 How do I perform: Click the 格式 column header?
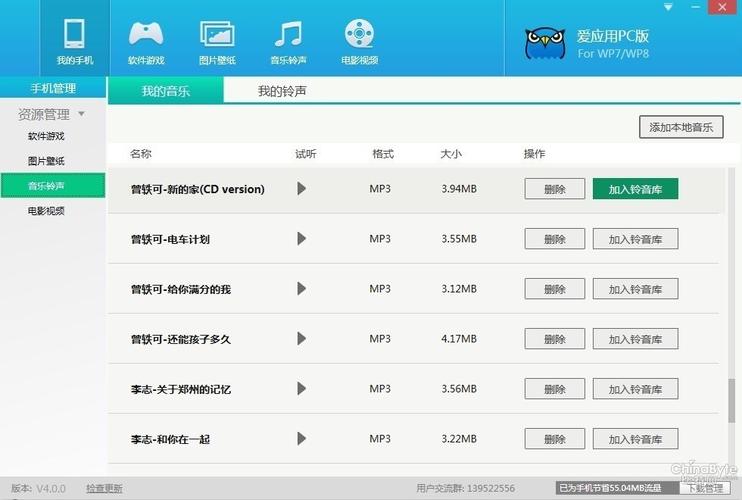click(383, 154)
